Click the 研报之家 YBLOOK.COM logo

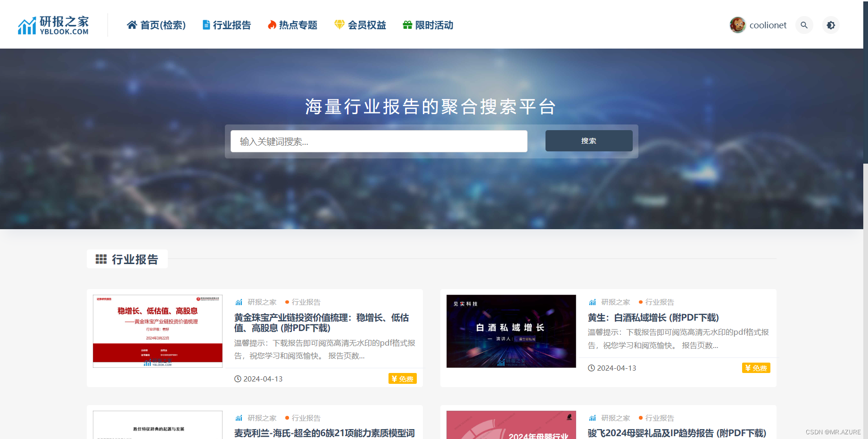coord(53,25)
